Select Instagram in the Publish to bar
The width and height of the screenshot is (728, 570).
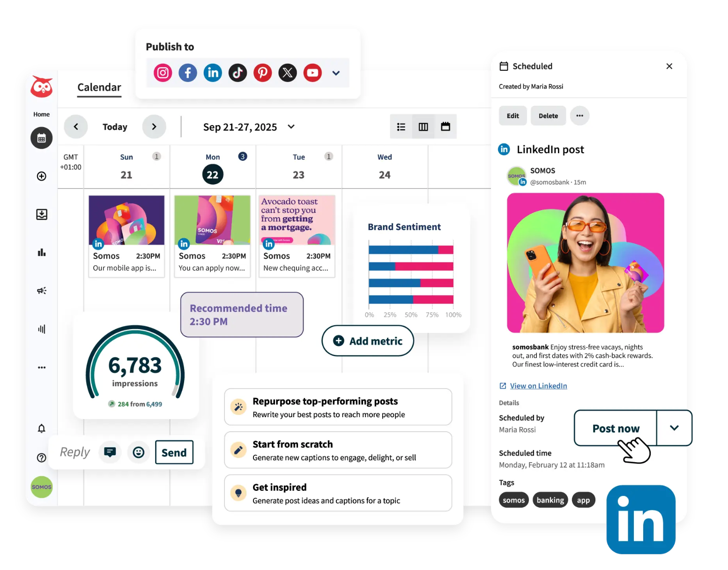click(x=163, y=73)
